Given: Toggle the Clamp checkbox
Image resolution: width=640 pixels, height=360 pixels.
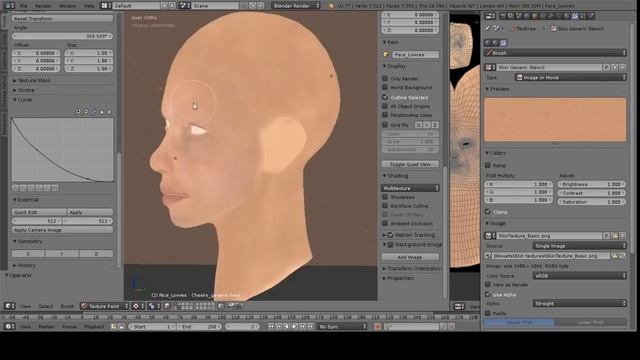Looking at the screenshot, I should pyautogui.click(x=488, y=211).
